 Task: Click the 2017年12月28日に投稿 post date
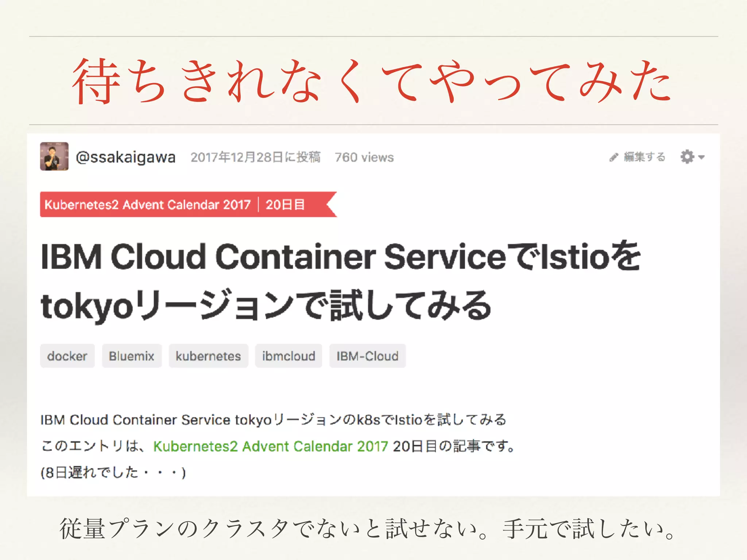click(x=255, y=157)
